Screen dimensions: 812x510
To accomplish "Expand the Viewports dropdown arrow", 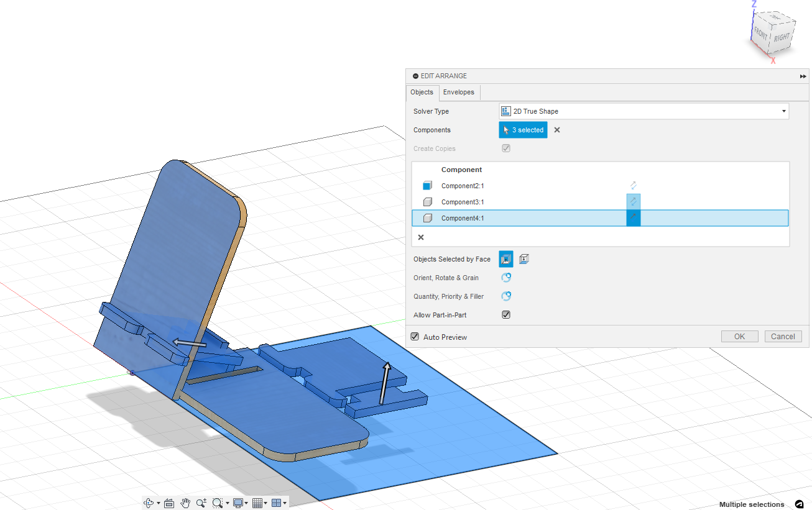I will click(285, 503).
